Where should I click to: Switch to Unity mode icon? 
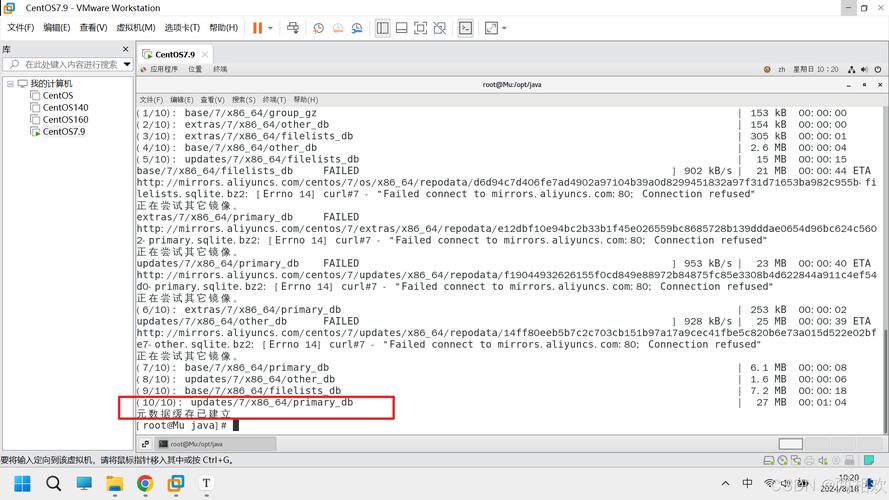click(x=439, y=28)
